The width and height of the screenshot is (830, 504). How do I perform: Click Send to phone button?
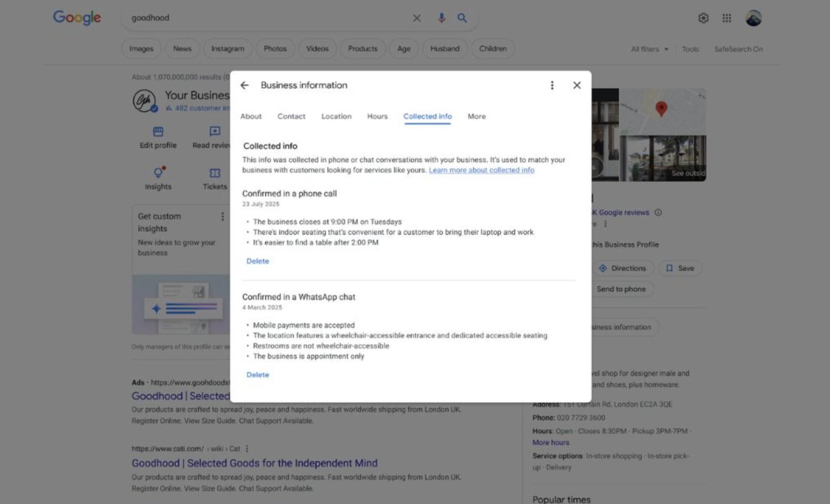[x=621, y=289]
